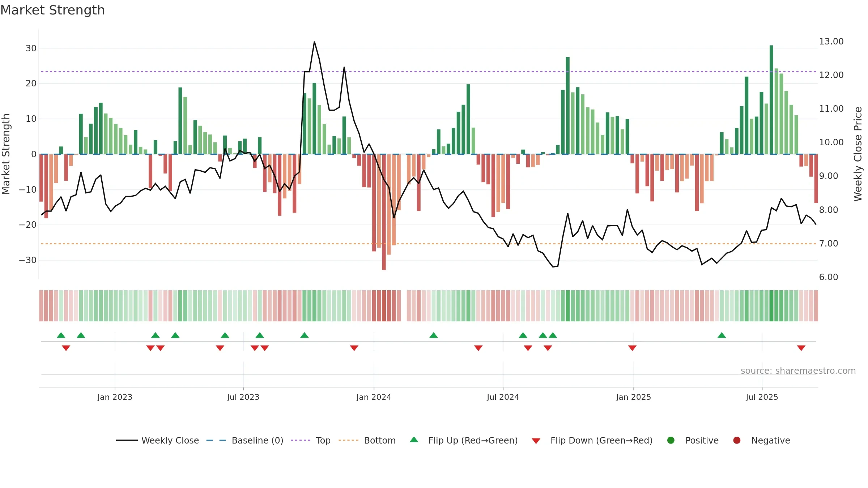
Task: Click the 6.00 tick on the right axis
Action: coord(828,277)
